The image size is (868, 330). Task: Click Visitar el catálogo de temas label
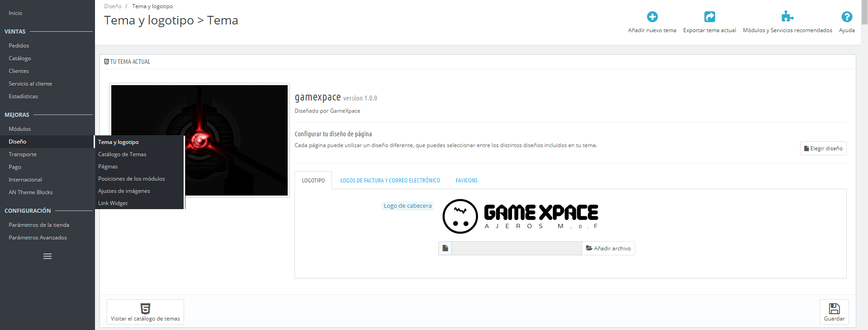145,319
